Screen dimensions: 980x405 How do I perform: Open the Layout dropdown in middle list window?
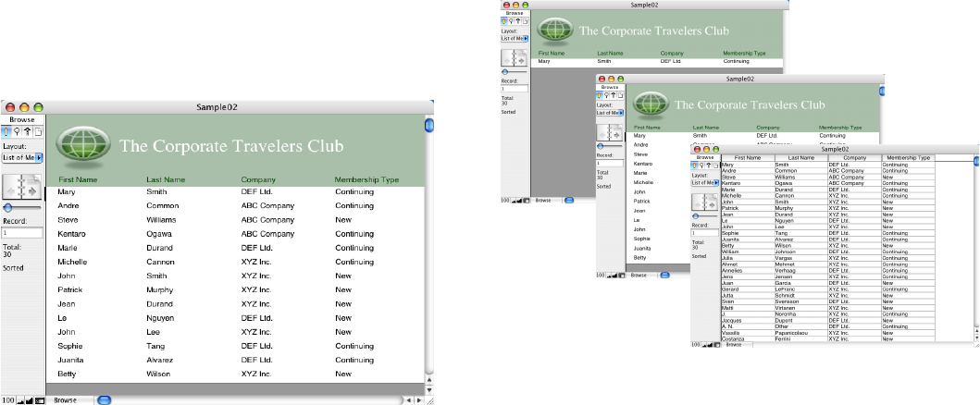point(610,113)
